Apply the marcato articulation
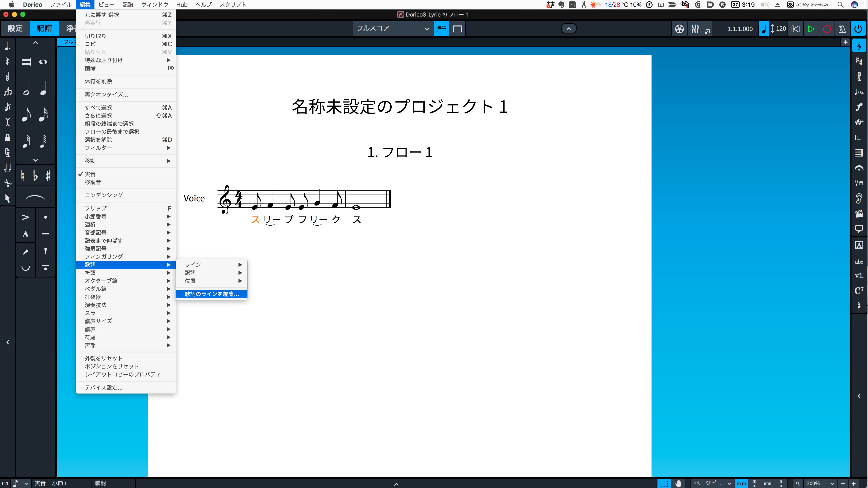 pyautogui.click(x=26, y=234)
